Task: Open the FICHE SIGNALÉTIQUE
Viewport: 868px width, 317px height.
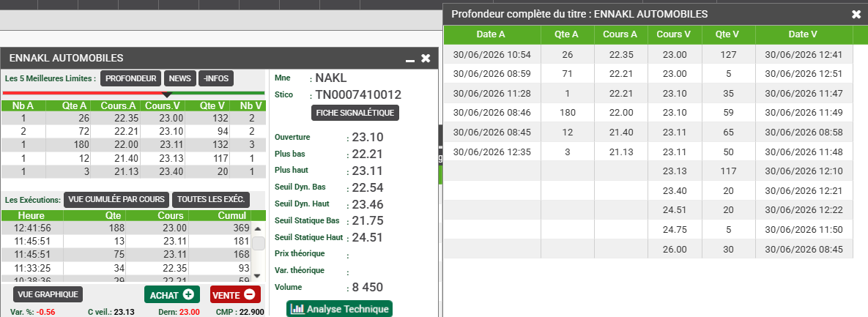Action: [x=355, y=113]
